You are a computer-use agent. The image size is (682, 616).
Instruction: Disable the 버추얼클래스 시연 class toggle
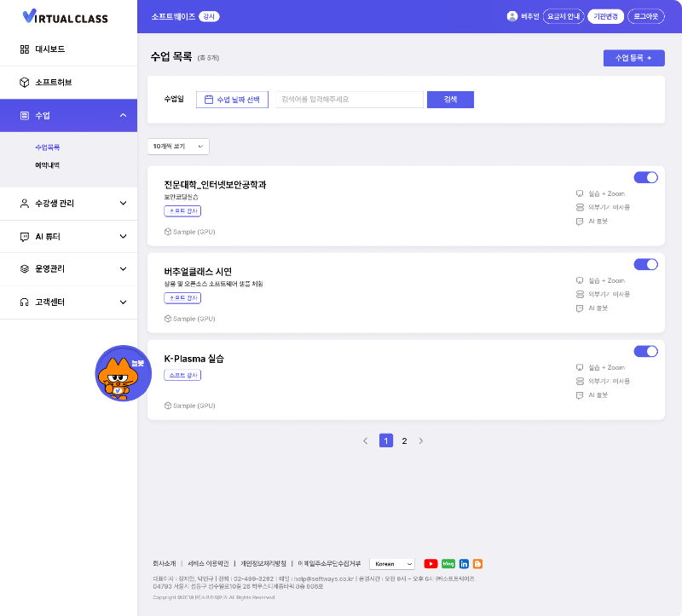click(645, 264)
